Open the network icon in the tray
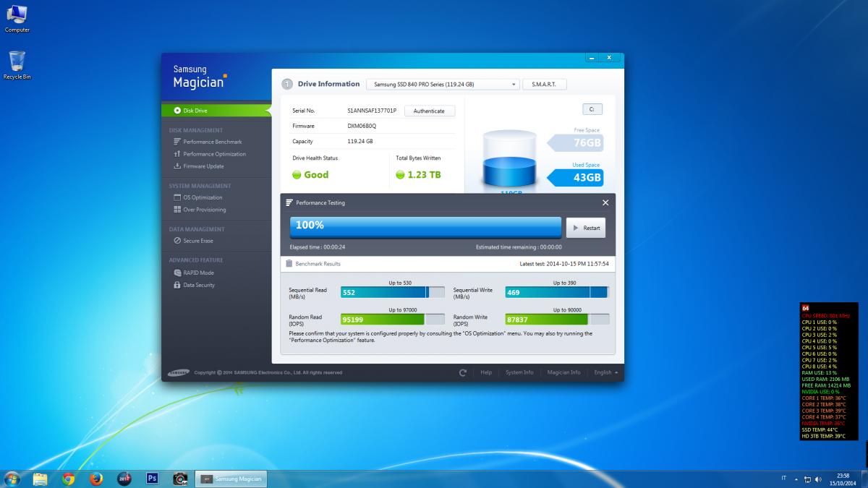 coord(807,479)
